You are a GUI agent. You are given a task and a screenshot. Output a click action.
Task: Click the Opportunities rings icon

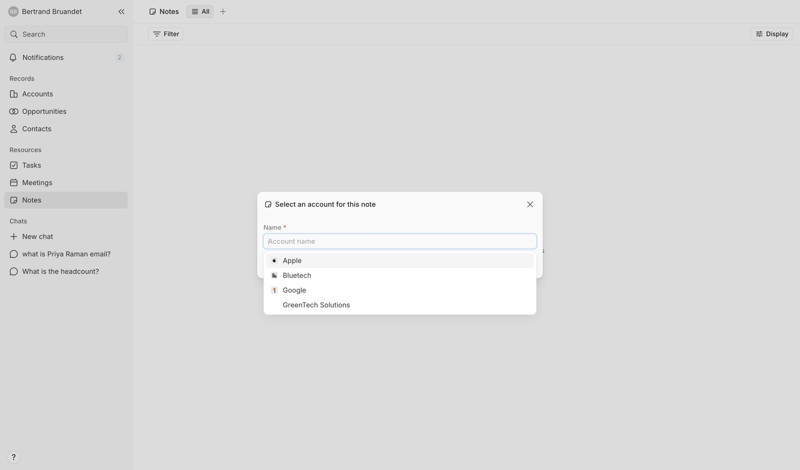(x=14, y=111)
